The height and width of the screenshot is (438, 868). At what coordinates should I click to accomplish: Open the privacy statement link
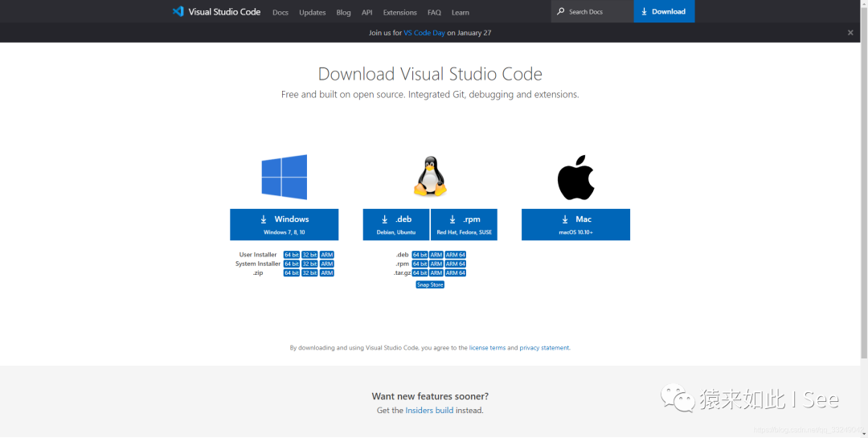(x=544, y=348)
